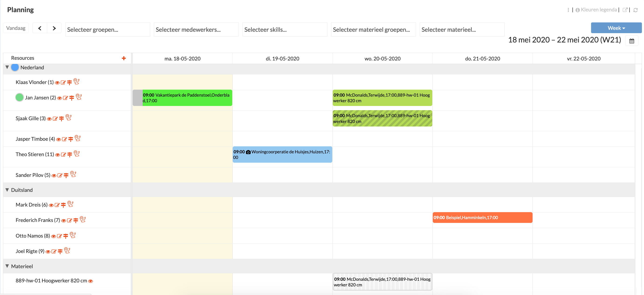Go to the next week arrow
The height and width of the screenshot is (295, 644).
[x=54, y=28]
